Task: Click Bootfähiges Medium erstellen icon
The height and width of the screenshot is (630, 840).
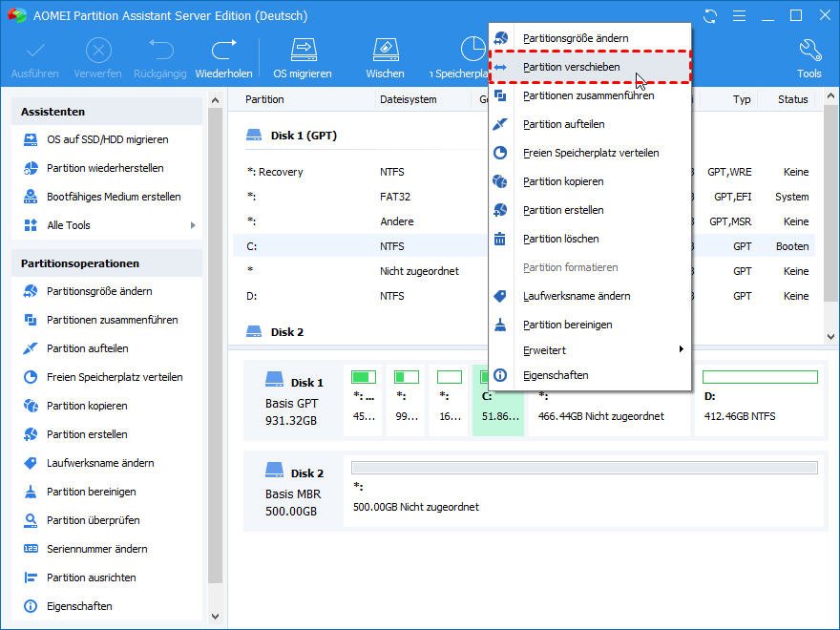Action: pyautogui.click(x=31, y=197)
